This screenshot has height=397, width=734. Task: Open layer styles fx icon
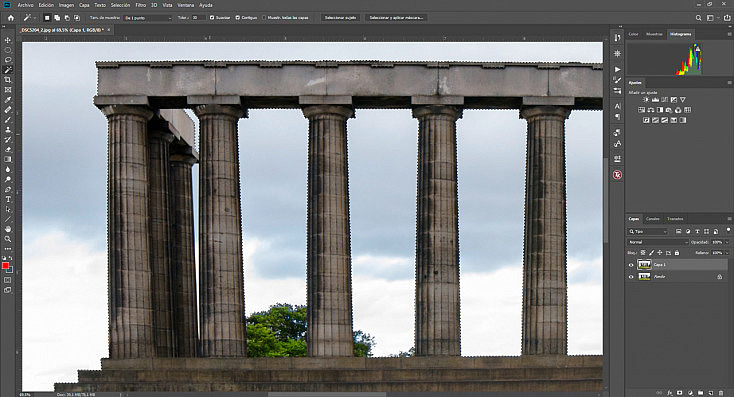pyautogui.click(x=670, y=393)
